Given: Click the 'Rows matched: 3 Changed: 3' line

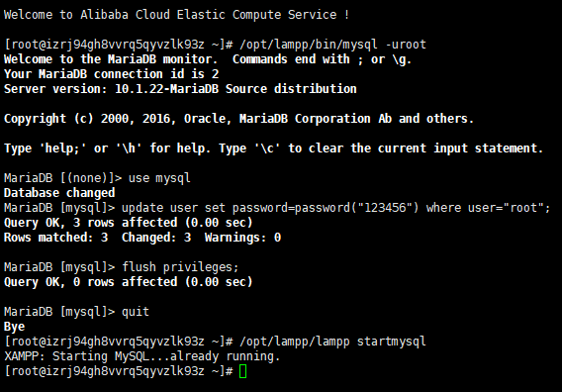Looking at the screenshot, I should point(142,238).
